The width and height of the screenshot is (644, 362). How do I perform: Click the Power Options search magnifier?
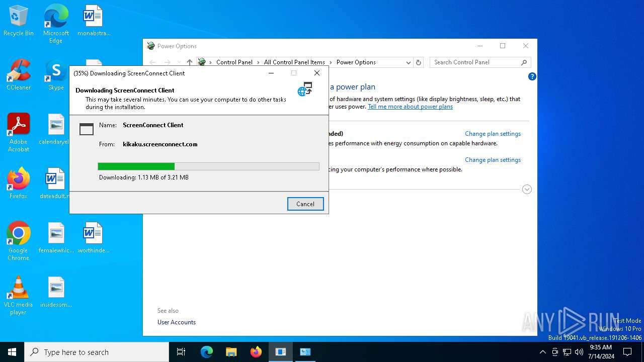click(x=524, y=62)
